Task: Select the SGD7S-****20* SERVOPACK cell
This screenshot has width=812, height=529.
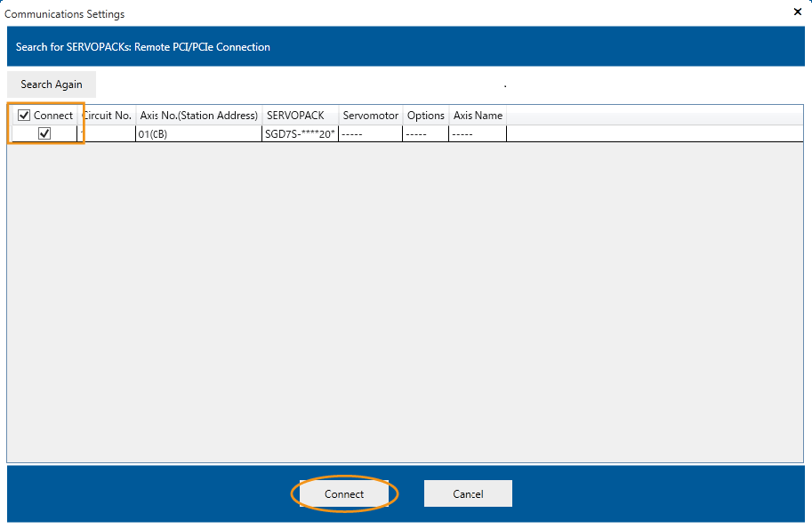Action: pos(300,134)
